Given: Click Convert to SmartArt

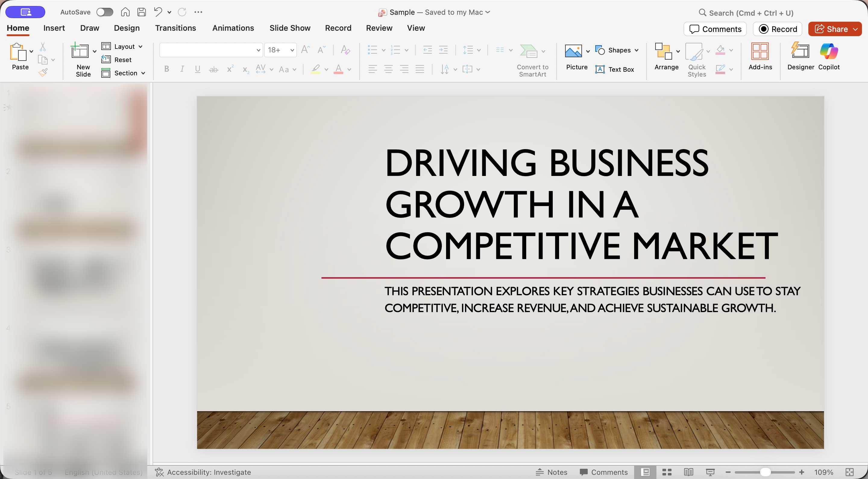Looking at the screenshot, I should (532, 61).
